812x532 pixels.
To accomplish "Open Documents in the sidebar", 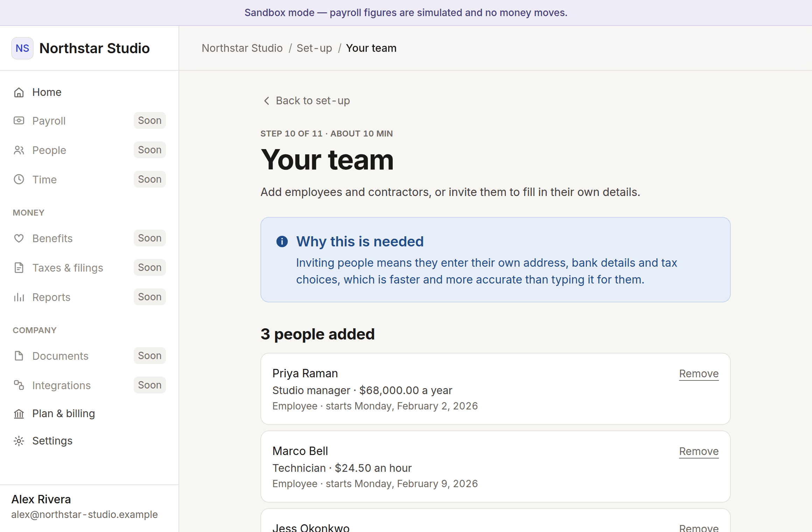I will coord(89,356).
